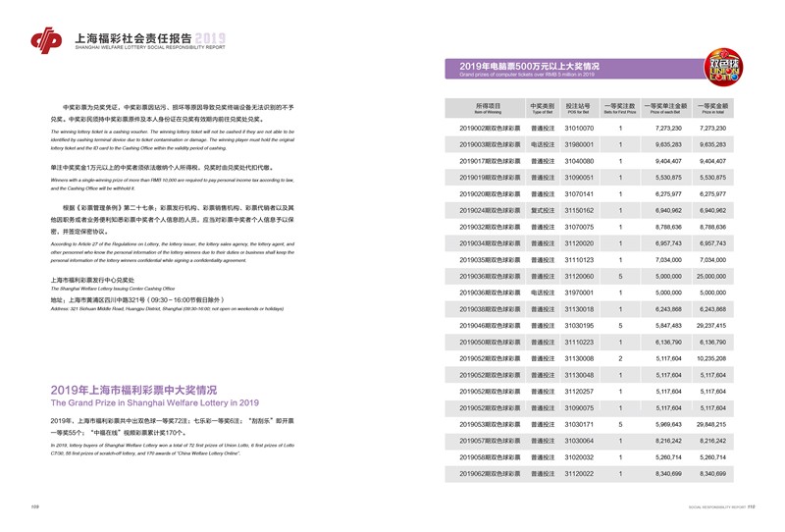
Task: Click the total prize value 29,237,415
Action: click(710, 326)
